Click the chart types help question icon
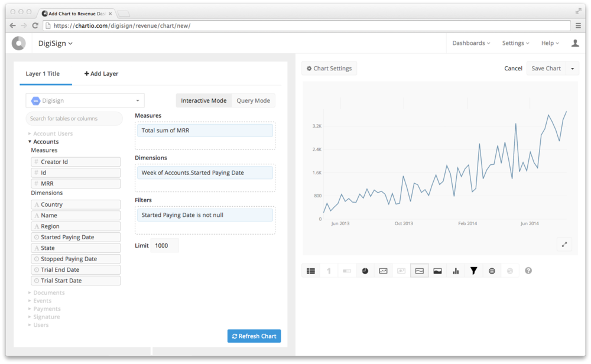Screen dimensions: 591x364 [x=528, y=271]
